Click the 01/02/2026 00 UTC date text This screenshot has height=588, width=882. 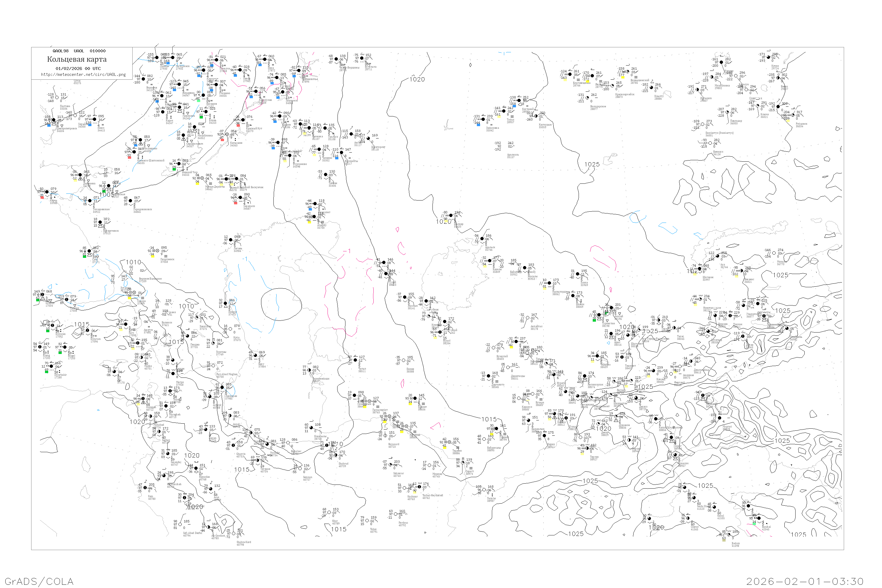(x=78, y=69)
